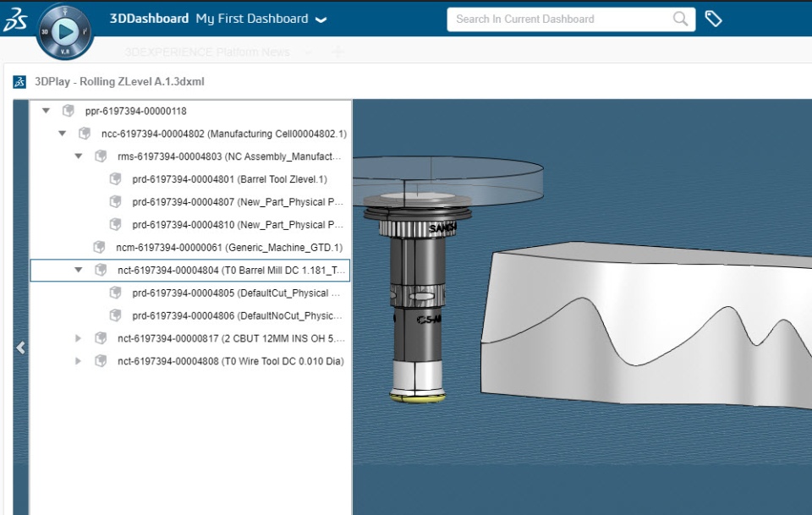
Task: Click the cube icon beside prd-6197394-00004807
Action: (x=115, y=202)
